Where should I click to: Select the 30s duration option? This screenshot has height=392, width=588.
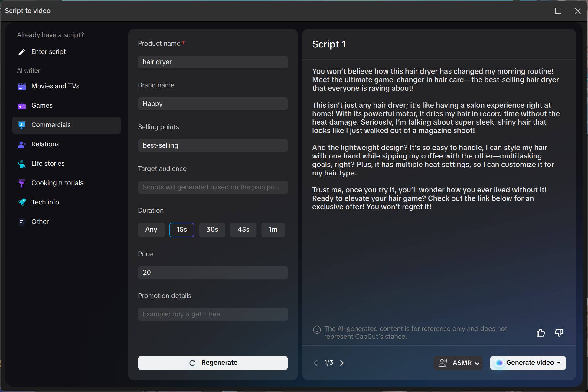[212, 230]
